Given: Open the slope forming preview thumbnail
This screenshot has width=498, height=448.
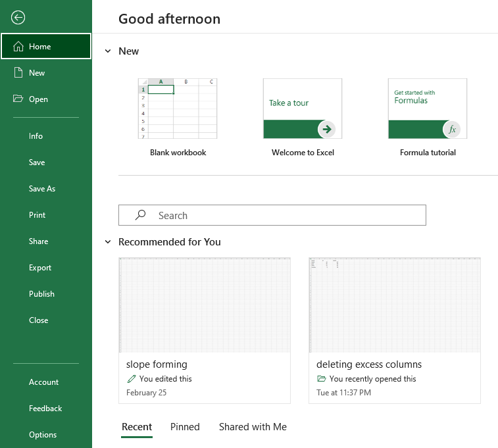Looking at the screenshot, I should 205,305.
